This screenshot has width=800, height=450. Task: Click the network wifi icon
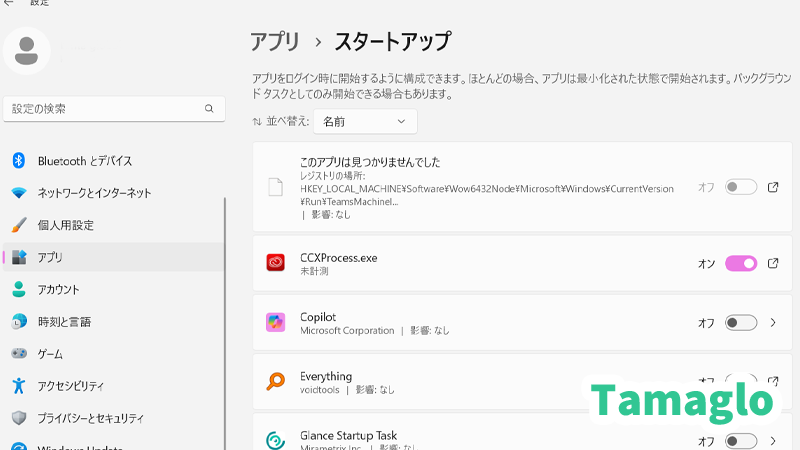pyautogui.click(x=19, y=193)
